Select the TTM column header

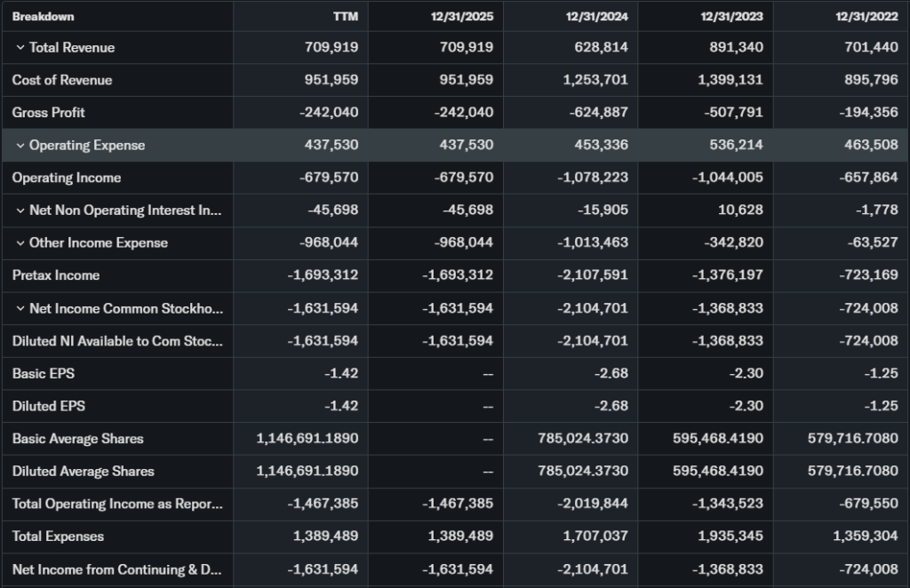[x=345, y=17]
